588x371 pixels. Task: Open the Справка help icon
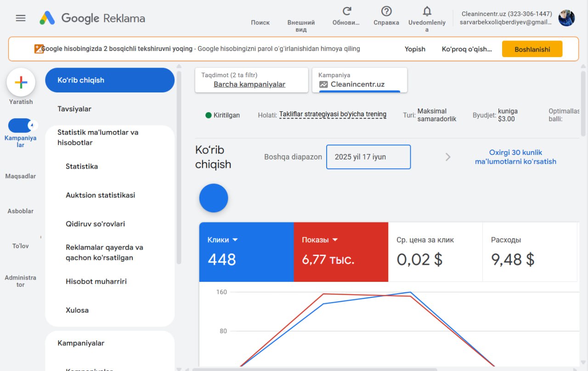coord(386,11)
